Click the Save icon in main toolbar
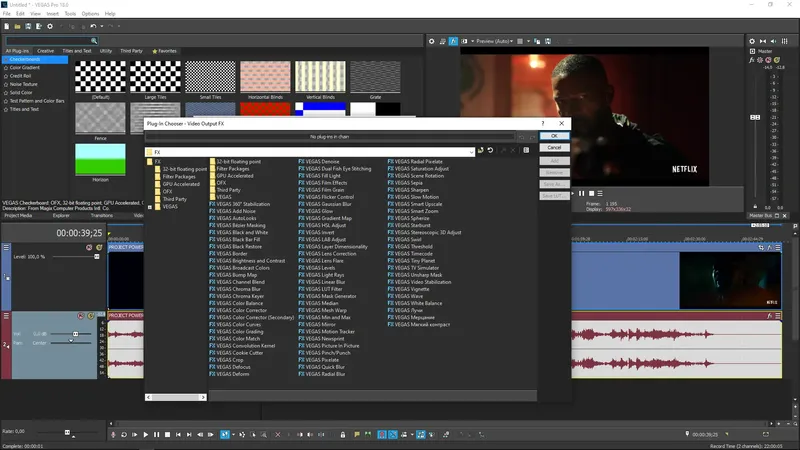The width and height of the screenshot is (800, 450). (x=28, y=27)
